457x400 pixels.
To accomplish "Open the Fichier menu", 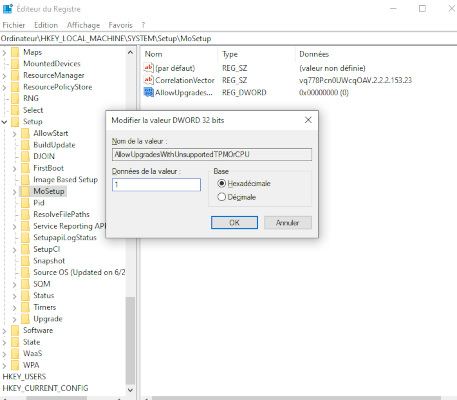I will [14, 25].
